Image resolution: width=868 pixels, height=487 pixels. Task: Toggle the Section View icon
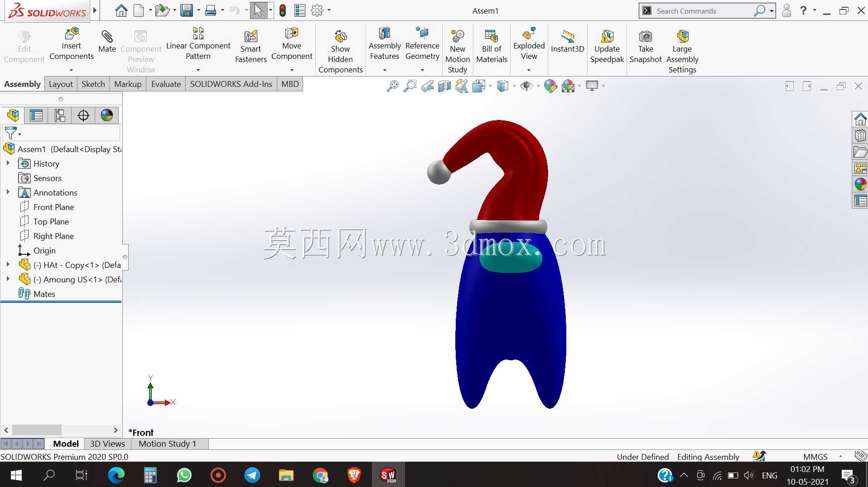coord(444,86)
